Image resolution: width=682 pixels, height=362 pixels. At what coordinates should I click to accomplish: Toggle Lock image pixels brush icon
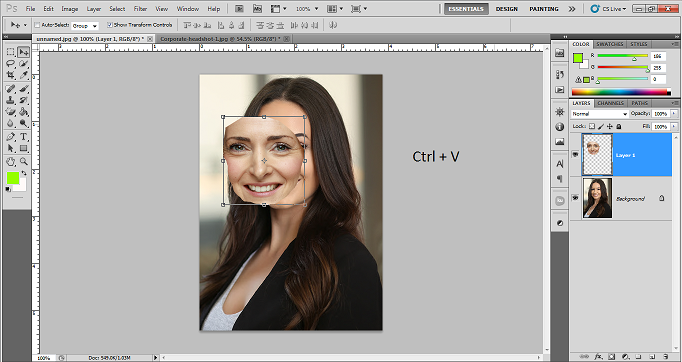click(x=601, y=127)
